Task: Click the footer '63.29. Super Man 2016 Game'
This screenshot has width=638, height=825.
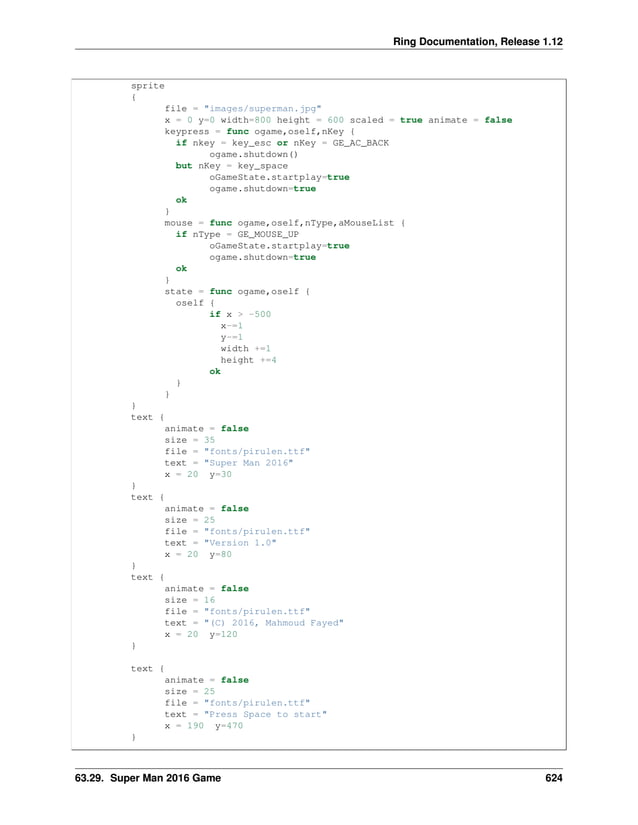Action: (148, 778)
